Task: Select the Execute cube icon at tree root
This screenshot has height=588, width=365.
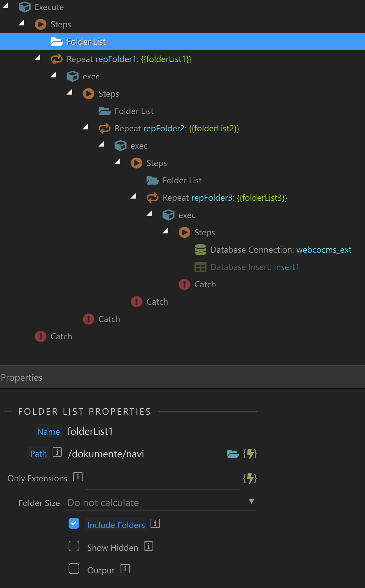Action: pos(24,7)
